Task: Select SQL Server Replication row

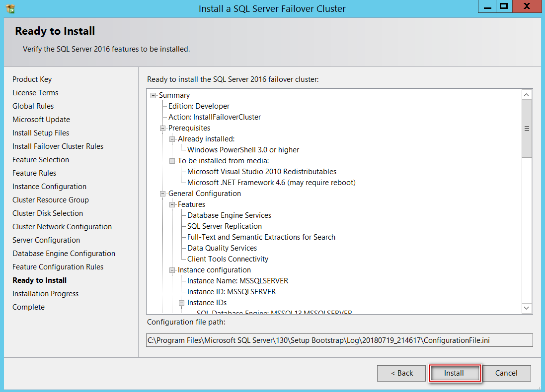Action: (224, 226)
